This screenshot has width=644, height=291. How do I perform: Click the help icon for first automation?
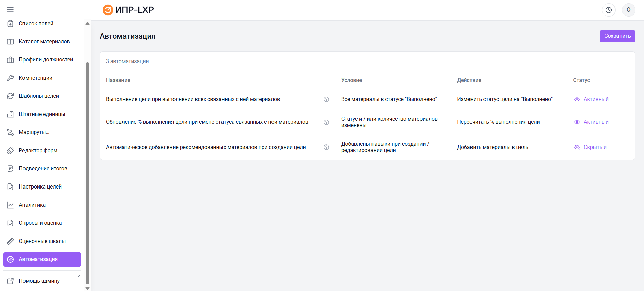tap(326, 99)
